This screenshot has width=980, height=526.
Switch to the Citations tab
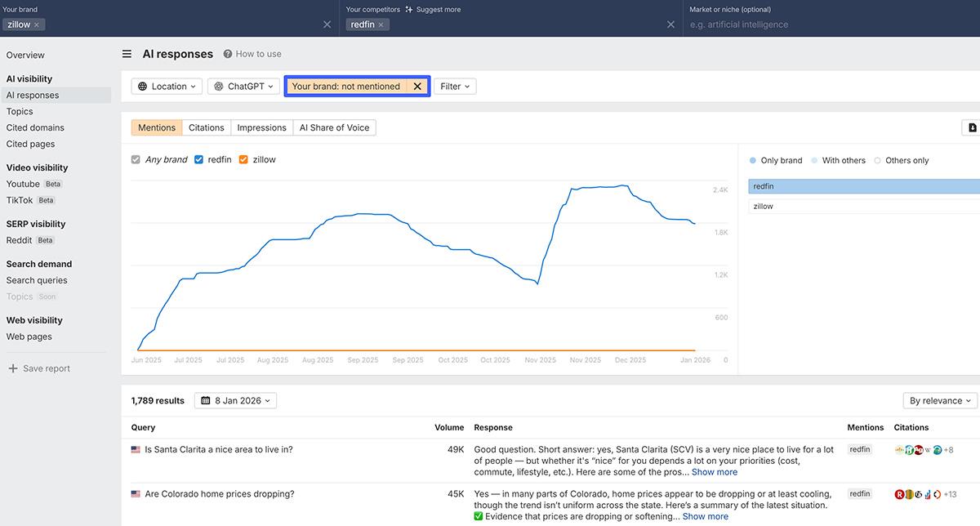[206, 127]
